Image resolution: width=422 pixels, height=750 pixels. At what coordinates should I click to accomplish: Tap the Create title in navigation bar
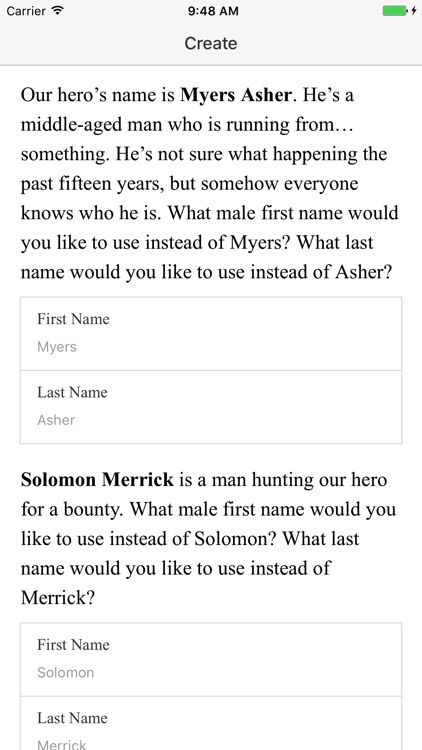211,43
